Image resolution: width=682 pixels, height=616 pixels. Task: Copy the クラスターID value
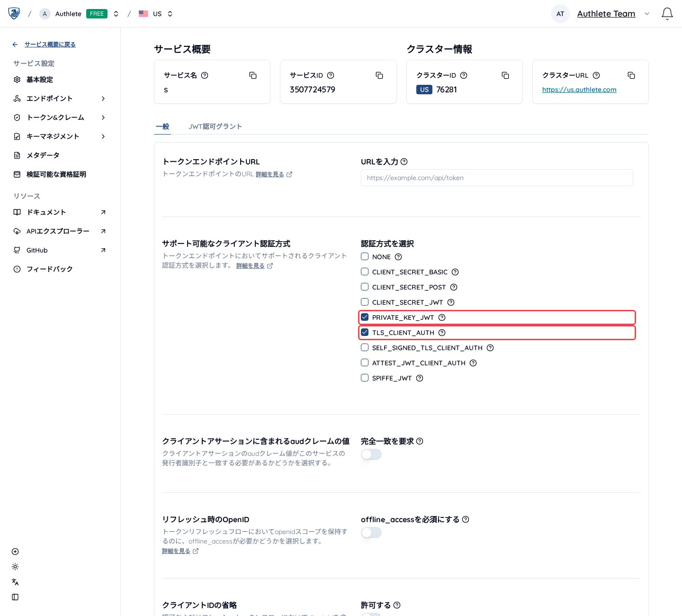coord(505,75)
